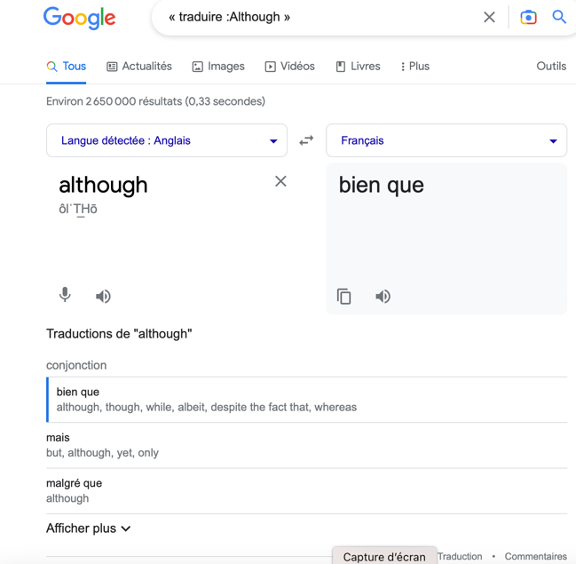Clear the 'although' source text
The image size is (576, 564).
(x=281, y=181)
